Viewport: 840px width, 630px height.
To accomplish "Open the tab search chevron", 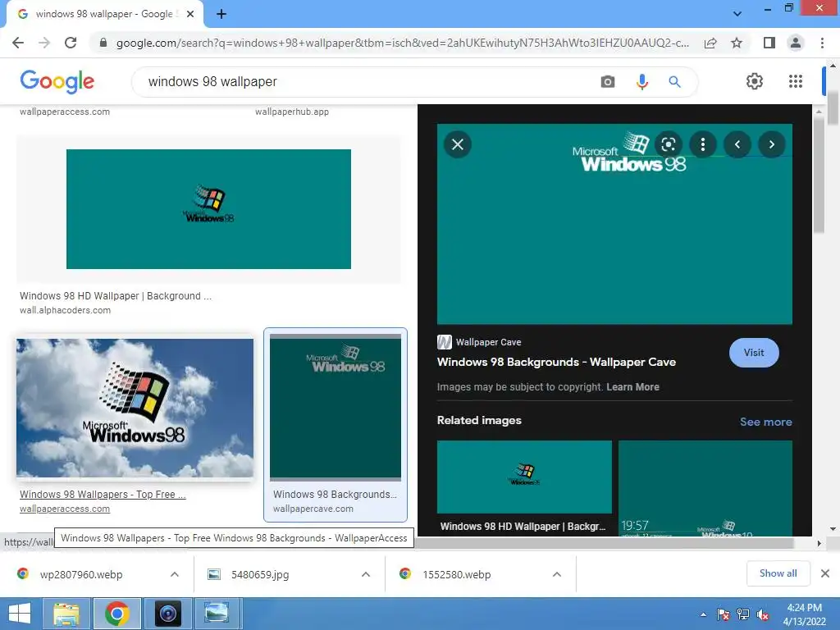I will 737,14.
